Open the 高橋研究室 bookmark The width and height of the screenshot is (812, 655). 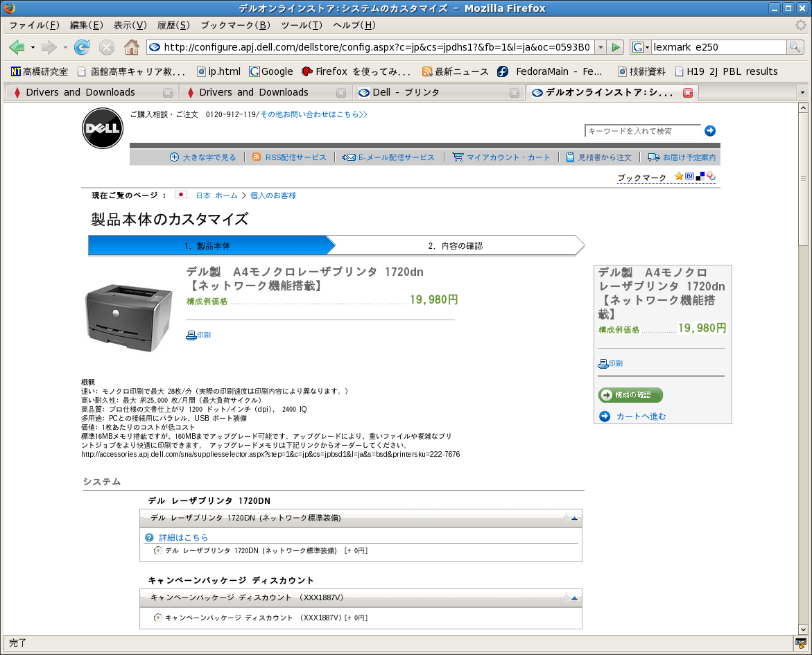pyautogui.click(x=40, y=71)
